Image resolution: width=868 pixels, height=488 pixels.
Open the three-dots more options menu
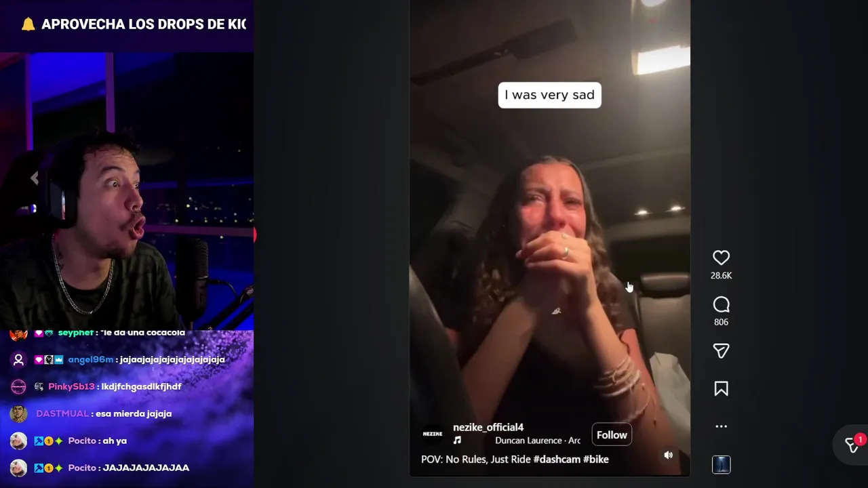(721, 426)
